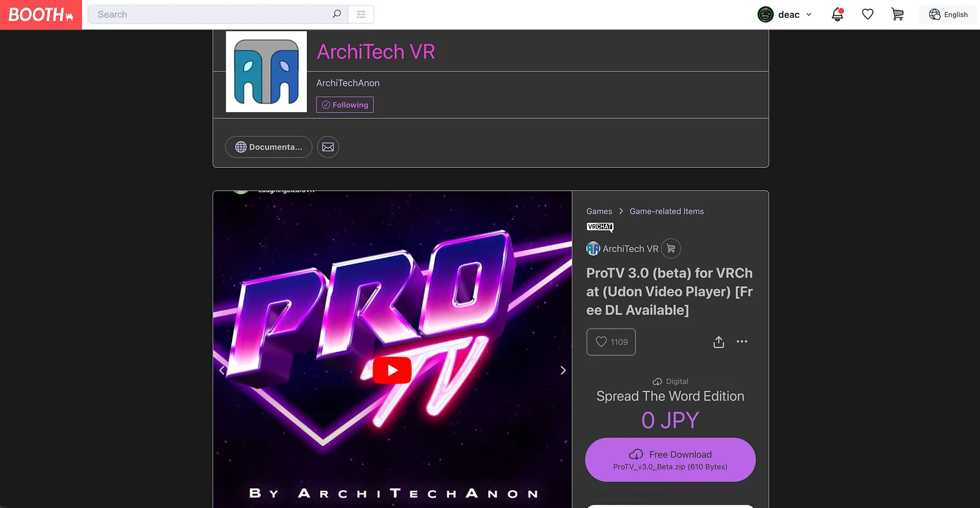Click the shop cart icon beside ArchiTech VR

pos(671,249)
